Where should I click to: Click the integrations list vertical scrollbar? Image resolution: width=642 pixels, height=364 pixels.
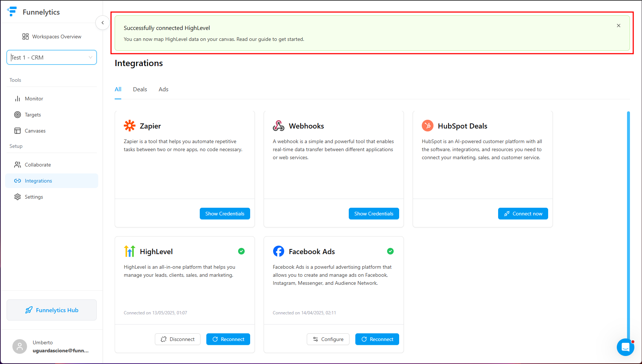(628, 226)
